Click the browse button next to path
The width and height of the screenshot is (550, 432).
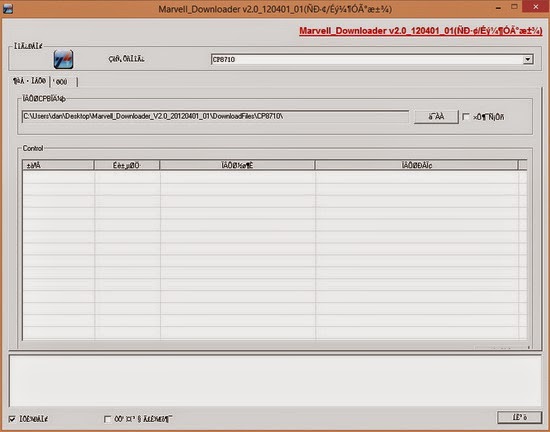pos(436,117)
